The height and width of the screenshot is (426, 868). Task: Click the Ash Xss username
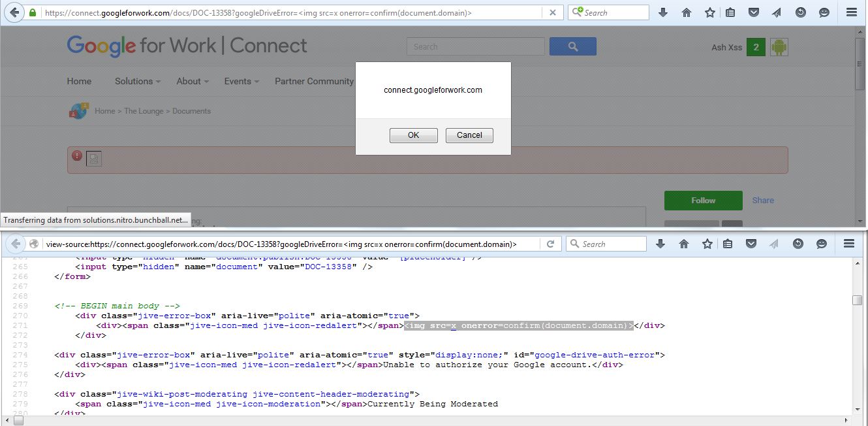726,47
